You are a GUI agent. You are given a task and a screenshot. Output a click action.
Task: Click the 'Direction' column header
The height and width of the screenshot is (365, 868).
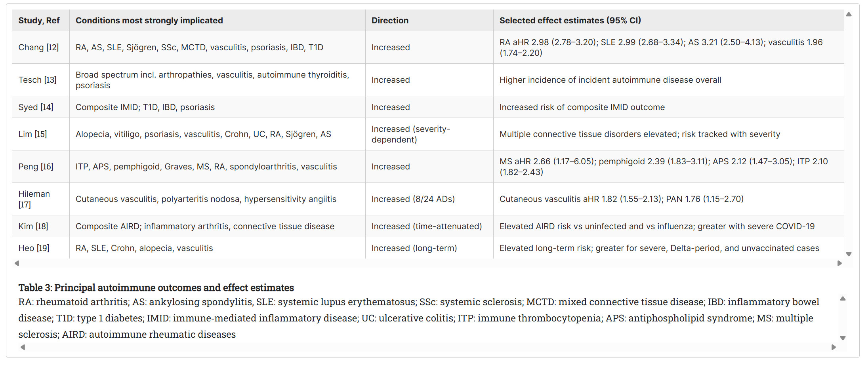click(390, 21)
